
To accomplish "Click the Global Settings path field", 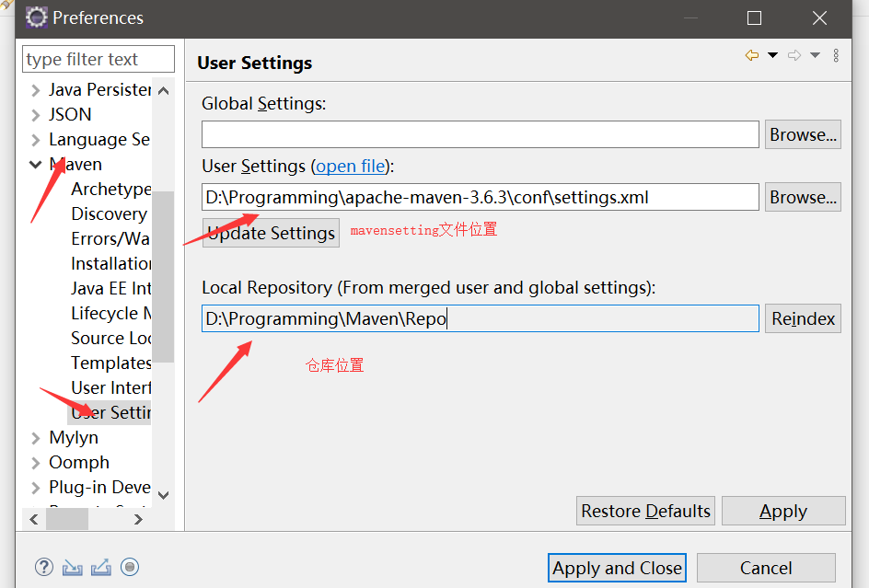I will point(480,134).
